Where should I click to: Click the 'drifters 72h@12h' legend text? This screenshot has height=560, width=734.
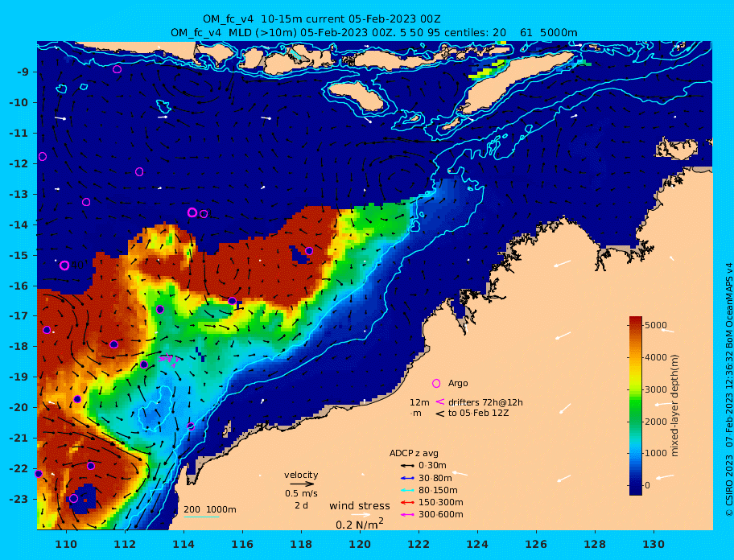pyautogui.click(x=485, y=402)
